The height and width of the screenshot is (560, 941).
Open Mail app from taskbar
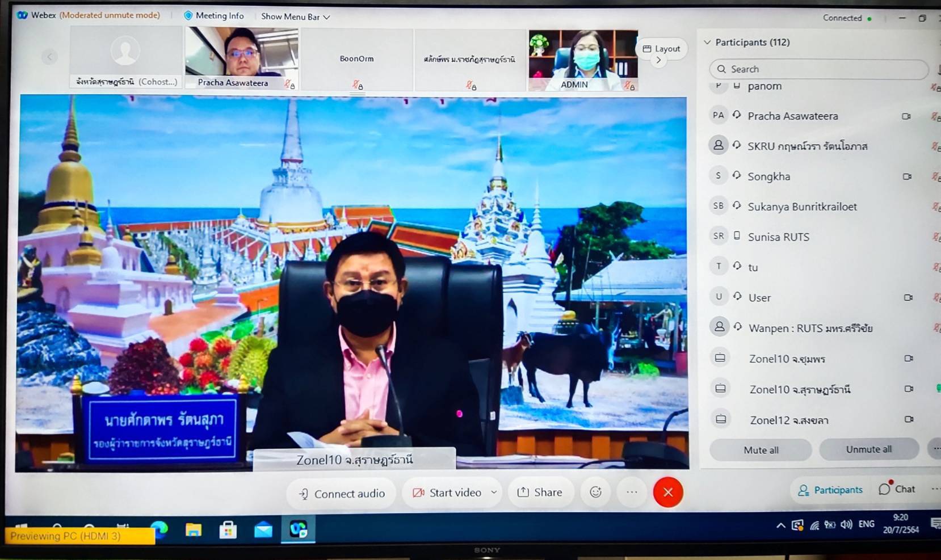point(263,530)
